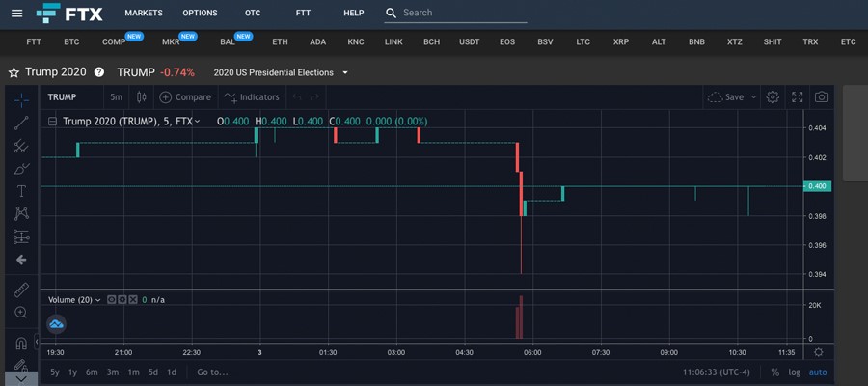868x386 pixels.
Task: Select the trend line drawing tool
Action: click(21, 123)
